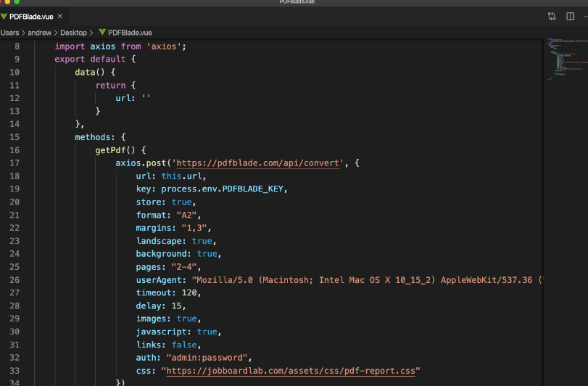588x386 pixels.
Task: Click the chevron after Users in breadcrumb
Action: click(23, 33)
